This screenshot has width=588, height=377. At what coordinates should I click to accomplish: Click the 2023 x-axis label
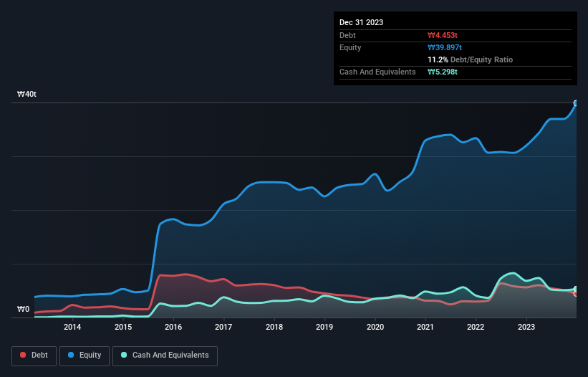pyautogui.click(x=526, y=327)
